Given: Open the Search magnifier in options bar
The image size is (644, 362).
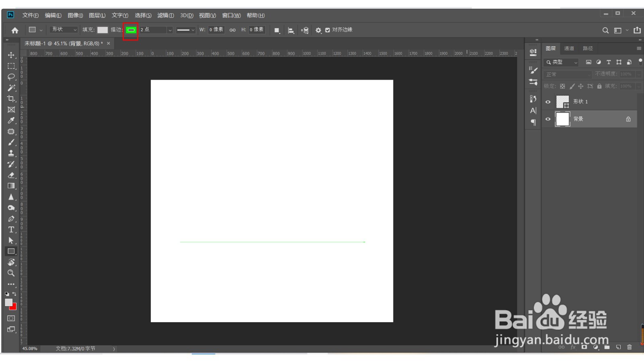Looking at the screenshot, I should click(x=605, y=30).
